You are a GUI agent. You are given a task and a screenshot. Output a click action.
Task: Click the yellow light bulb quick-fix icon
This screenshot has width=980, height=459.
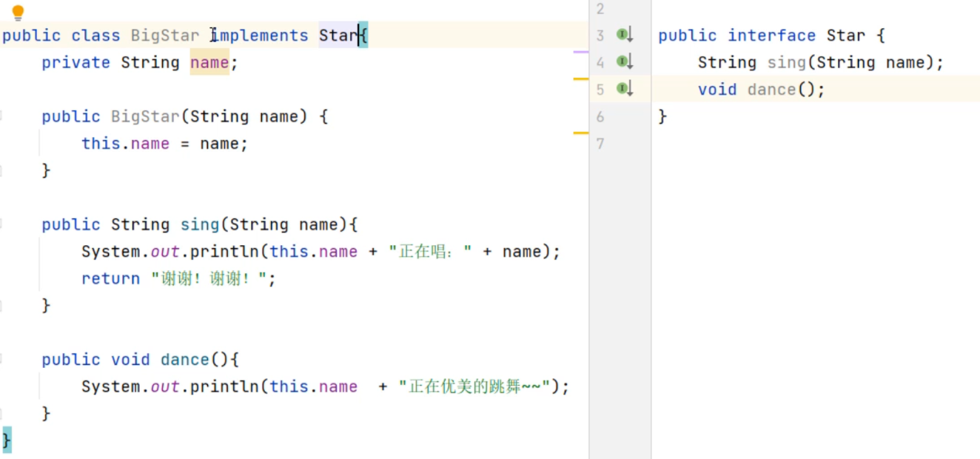[x=19, y=13]
